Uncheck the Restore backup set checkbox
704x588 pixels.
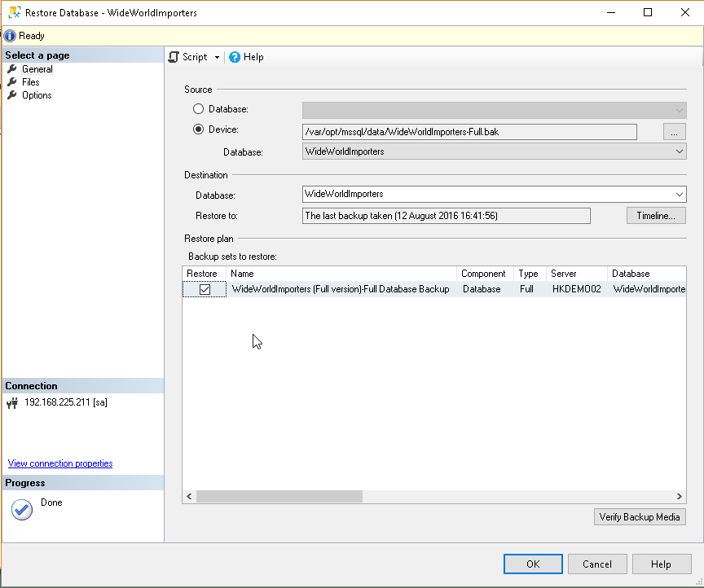[205, 289]
